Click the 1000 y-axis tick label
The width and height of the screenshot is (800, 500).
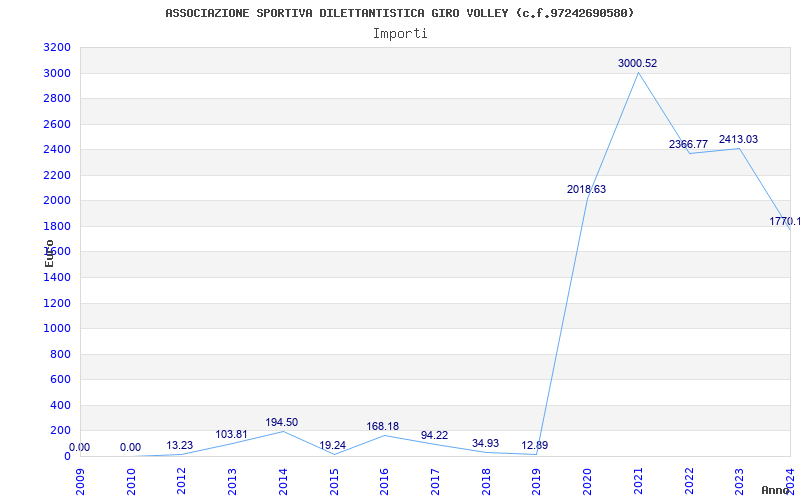pos(57,329)
